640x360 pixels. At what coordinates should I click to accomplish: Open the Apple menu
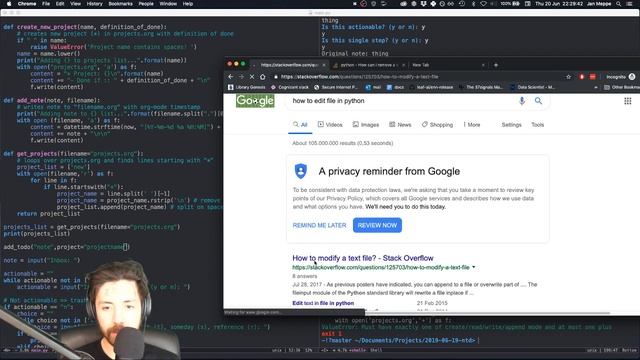pos(9,4)
